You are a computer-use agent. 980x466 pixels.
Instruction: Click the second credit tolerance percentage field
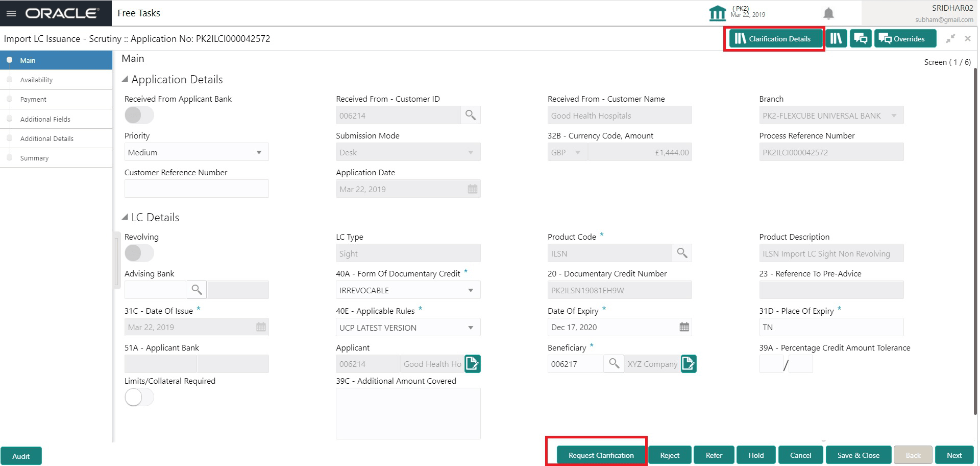(801, 364)
